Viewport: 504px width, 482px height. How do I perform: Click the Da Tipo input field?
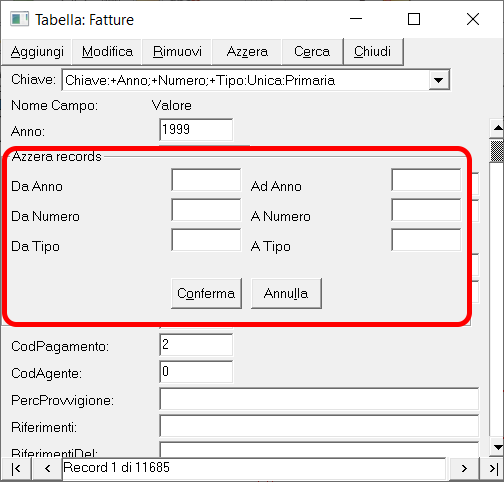coord(206,240)
